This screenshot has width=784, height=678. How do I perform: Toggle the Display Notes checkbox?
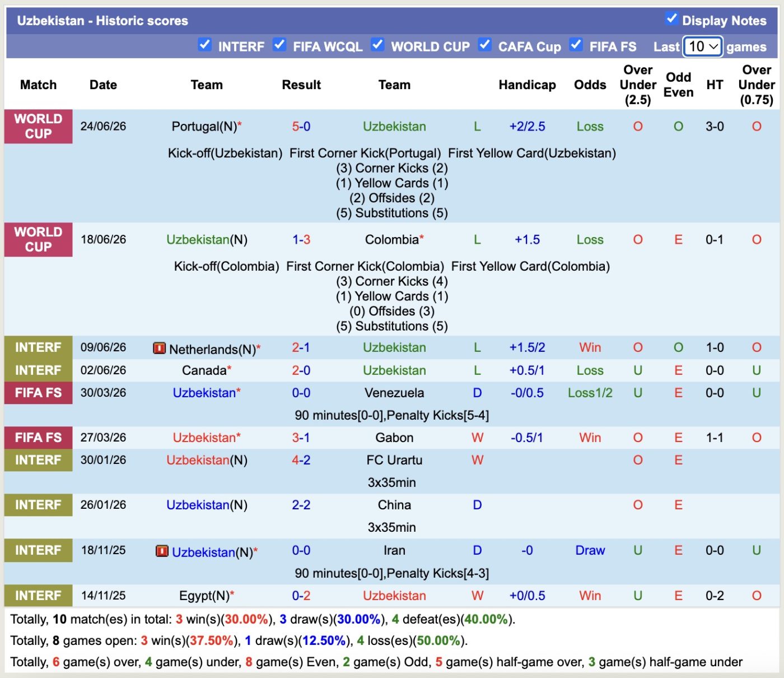point(671,18)
